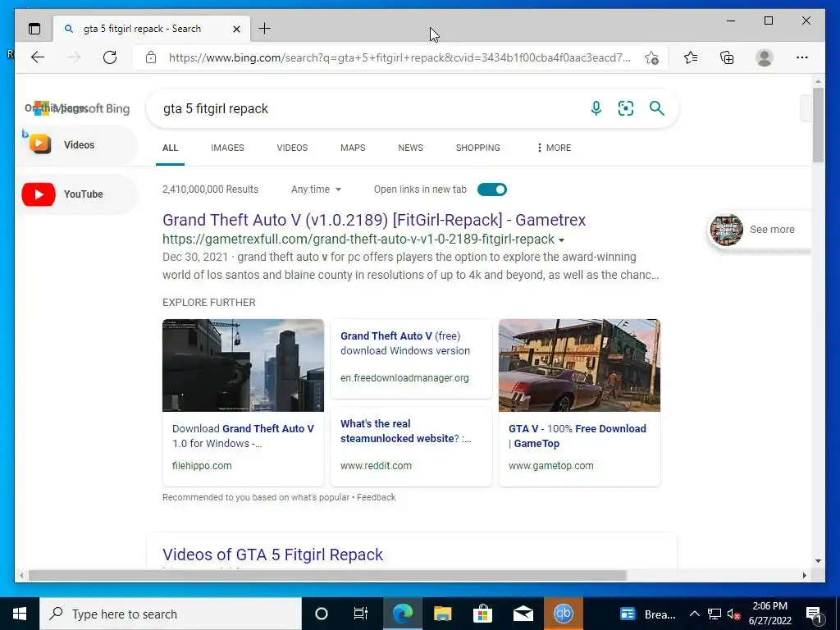Click the horizontal scrollbar thumb

pyautogui.click(x=327, y=575)
